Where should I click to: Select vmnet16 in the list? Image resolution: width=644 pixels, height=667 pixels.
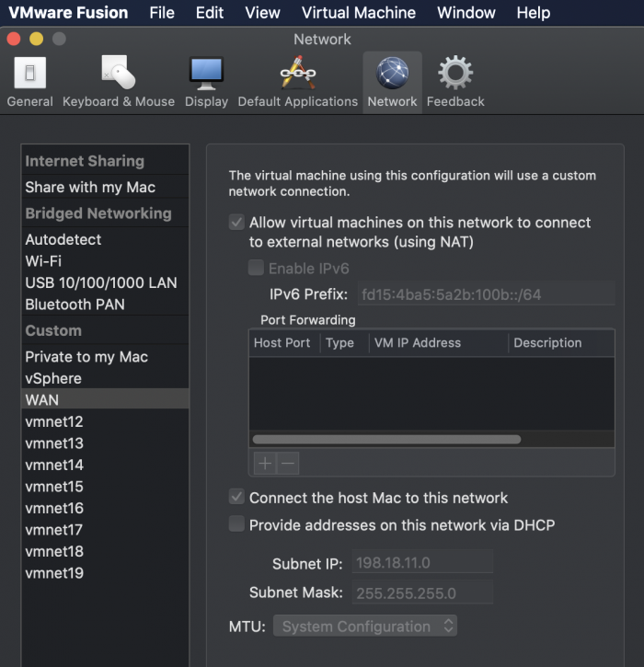pos(105,509)
